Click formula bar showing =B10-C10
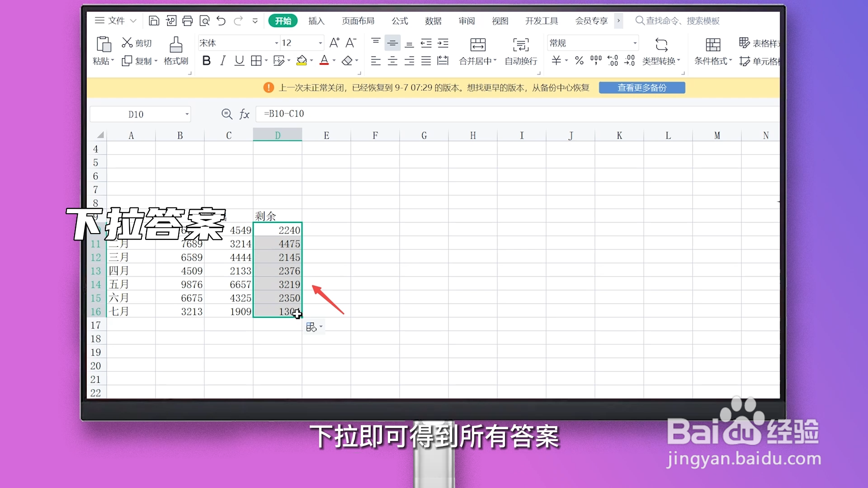868x488 pixels. (517, 114)
